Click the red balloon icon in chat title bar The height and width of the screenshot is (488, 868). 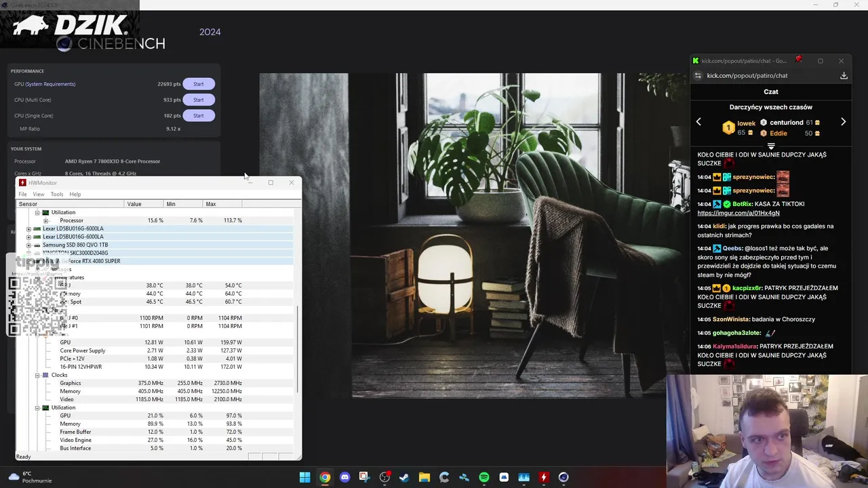point(799,60)
